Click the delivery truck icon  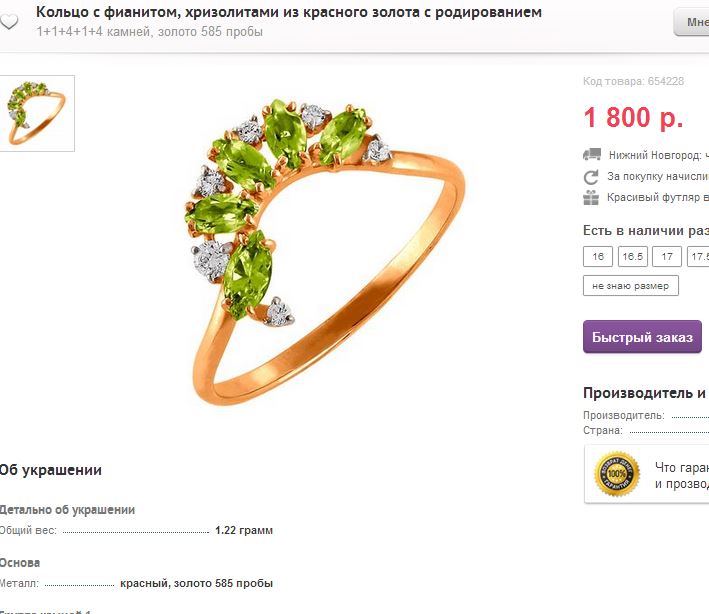[592, 155]
